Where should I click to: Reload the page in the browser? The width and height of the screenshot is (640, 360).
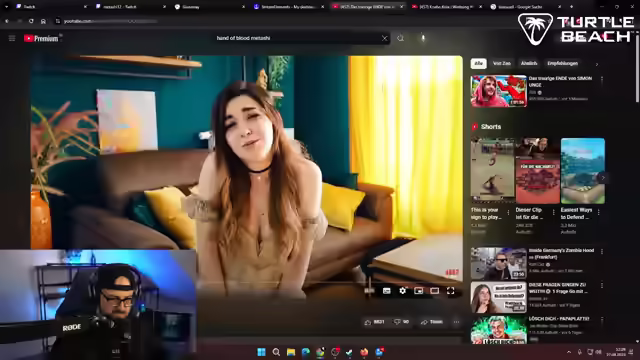31,21
